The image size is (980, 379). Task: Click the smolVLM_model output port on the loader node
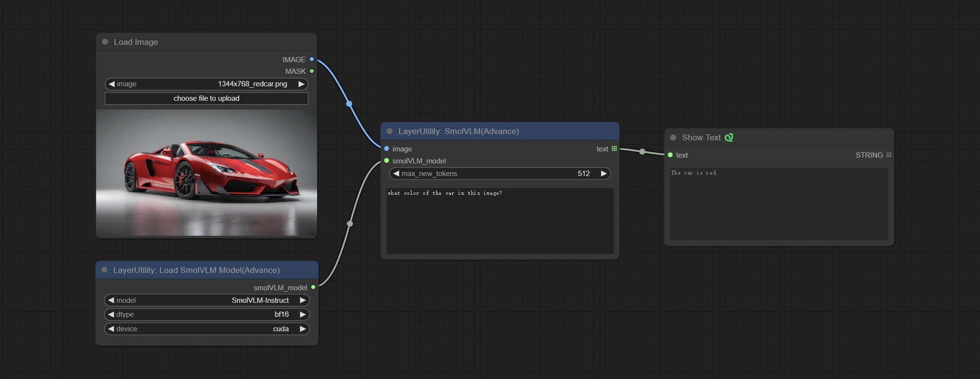click(x=313, y=287)
